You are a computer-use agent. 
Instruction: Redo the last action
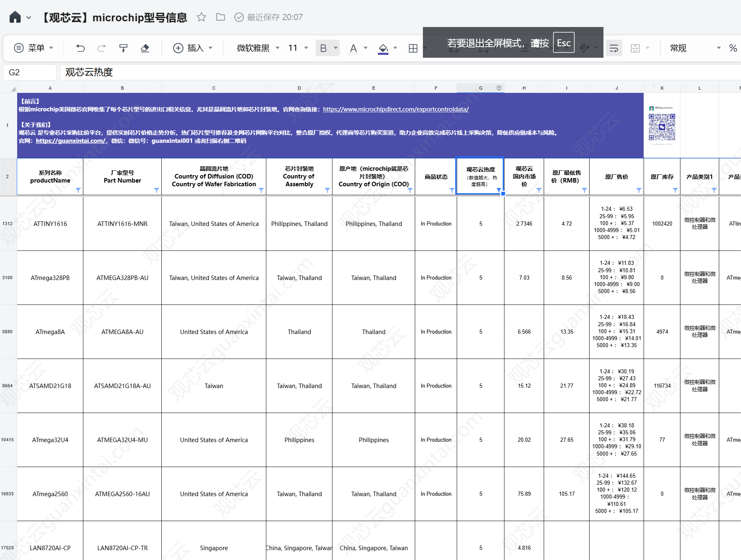coord(102,48)
